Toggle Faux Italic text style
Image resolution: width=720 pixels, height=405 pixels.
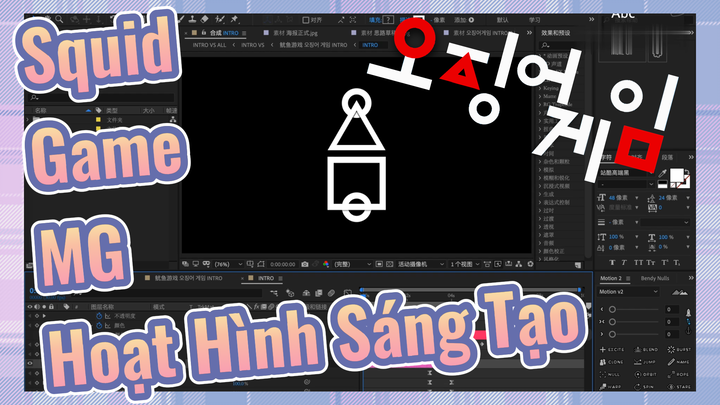pos(624,263)
